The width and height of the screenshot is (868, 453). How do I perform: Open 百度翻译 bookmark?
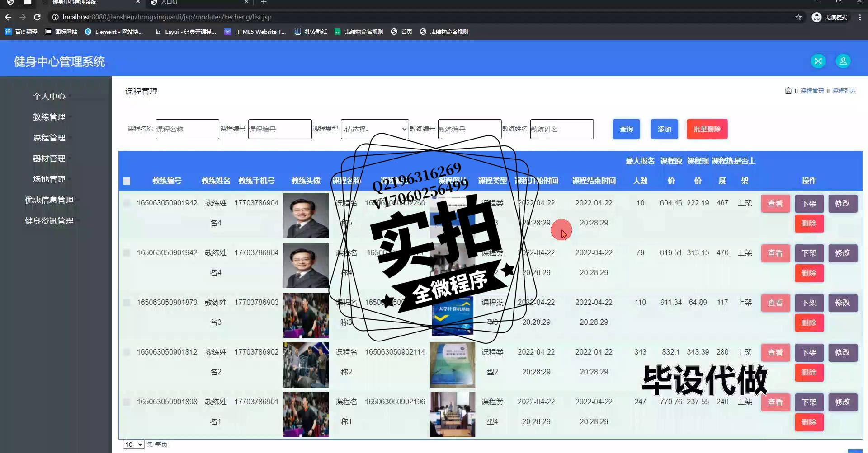coord(21,32)
